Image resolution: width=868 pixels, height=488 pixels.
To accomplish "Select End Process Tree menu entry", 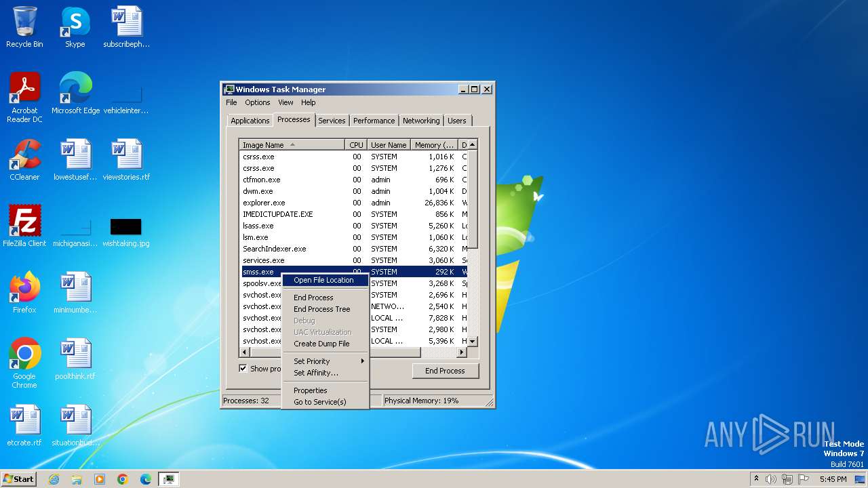I will point(324,309).
